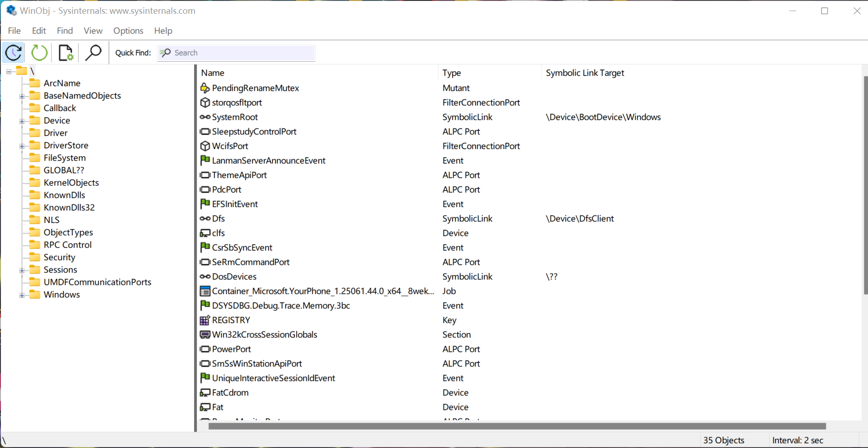868x448 pixels.
Task: Select the REGISTRY key icon
Action: tap(205, 320)
